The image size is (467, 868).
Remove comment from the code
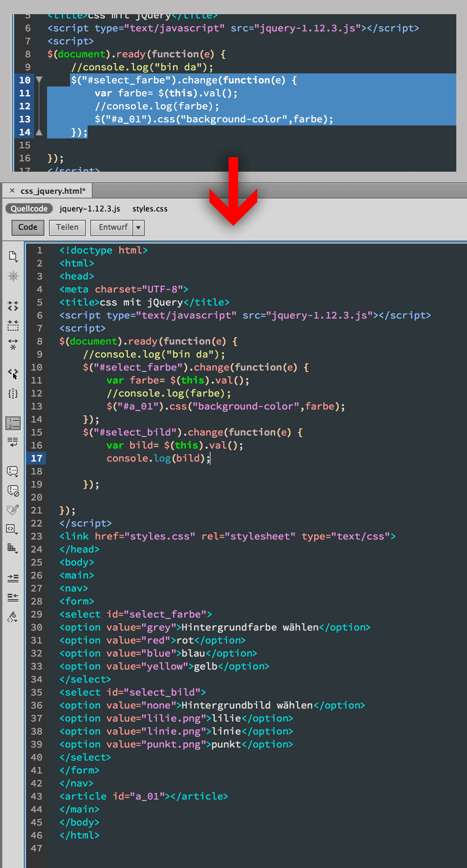click(x=13, y=491)
